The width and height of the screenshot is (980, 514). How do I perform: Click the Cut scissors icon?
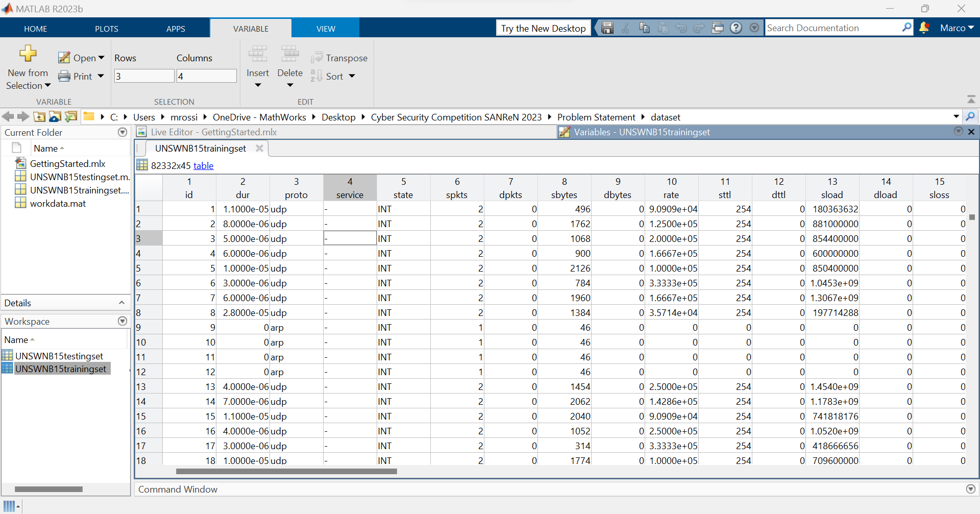click(625, 28)
